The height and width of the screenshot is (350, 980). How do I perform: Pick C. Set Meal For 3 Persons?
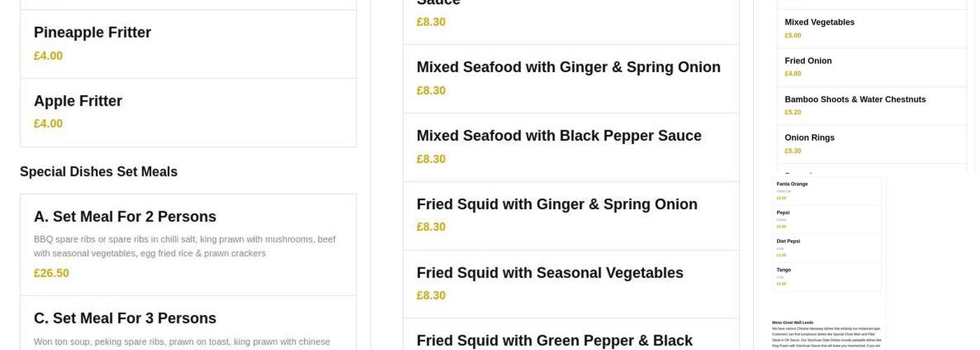125,318
